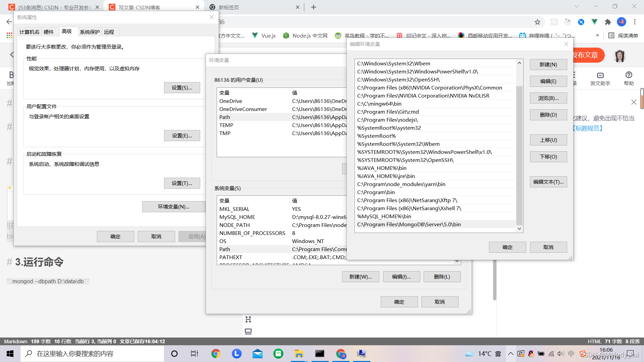The height and width of the screenshot is (362, 644).
Task: Switch to (53条消息) CSDN browser tab
Action: [x=54, y=7]
